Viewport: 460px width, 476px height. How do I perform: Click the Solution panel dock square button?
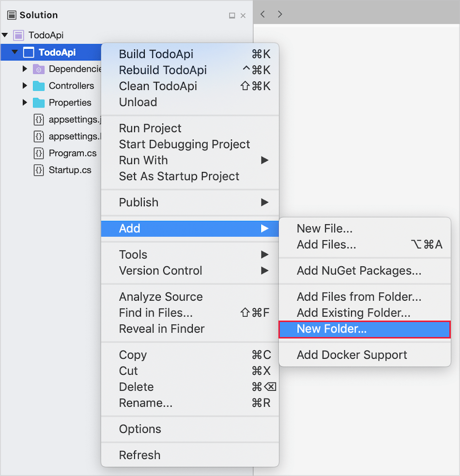coord(232,15)
